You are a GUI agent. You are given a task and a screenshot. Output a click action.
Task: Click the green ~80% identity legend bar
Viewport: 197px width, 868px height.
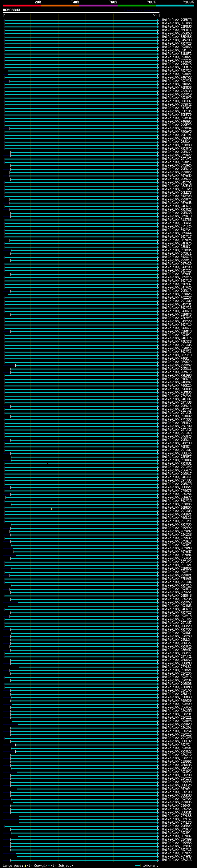(x=136, y=6)
